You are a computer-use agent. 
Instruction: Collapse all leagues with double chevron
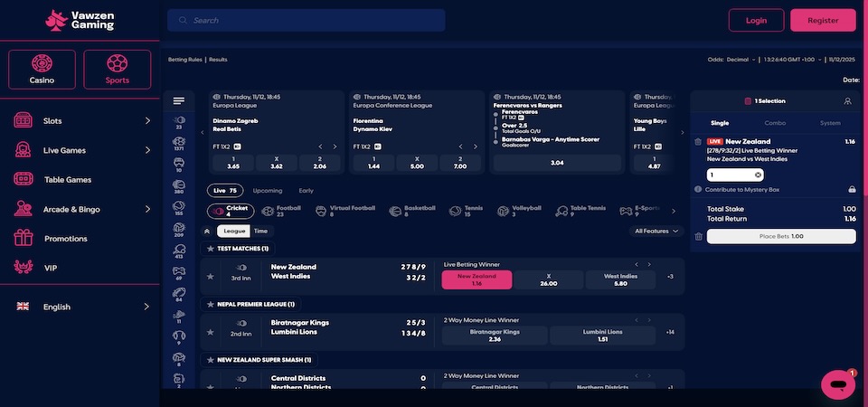coord(207,232)
